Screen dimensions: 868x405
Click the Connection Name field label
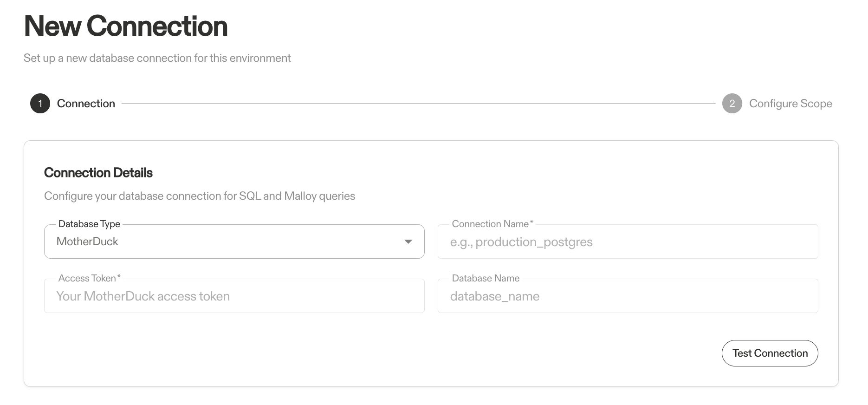[x=492, y=224]
